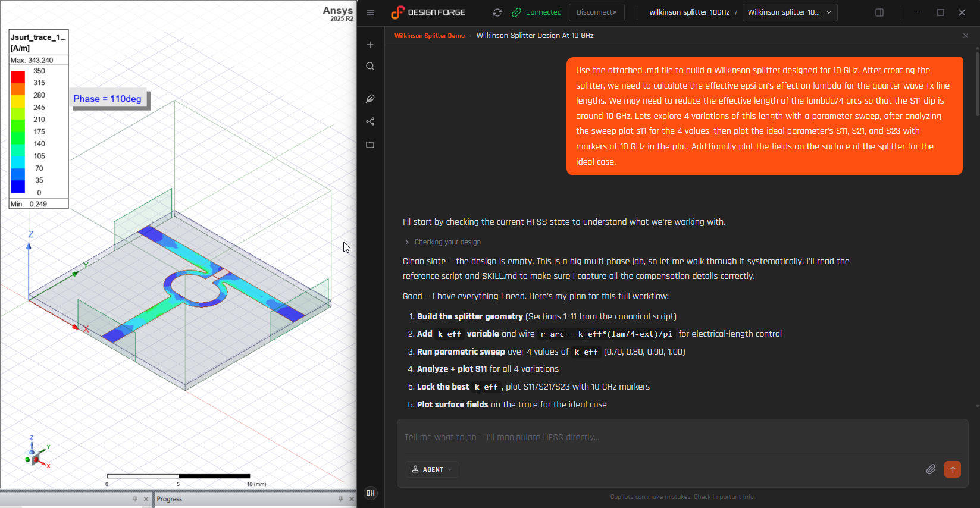980x508 pixels.
Task: Click blue 0 color in legend
Action: (18, 186)
